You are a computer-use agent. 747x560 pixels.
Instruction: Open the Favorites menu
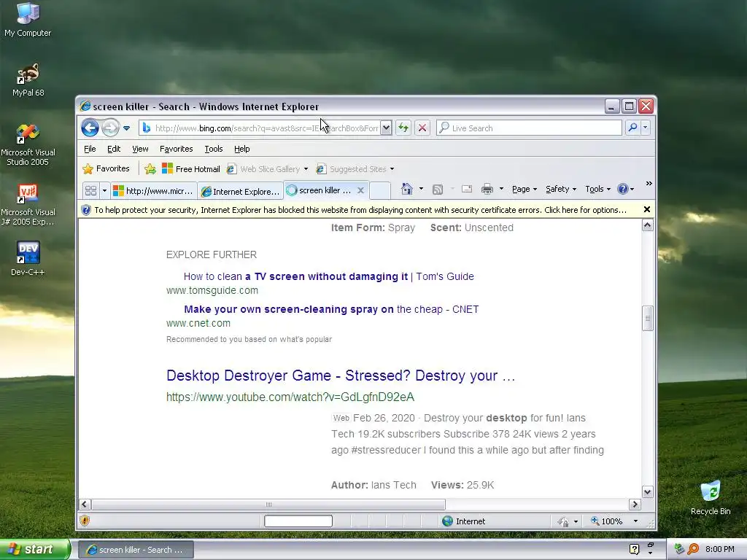[177, 149]
